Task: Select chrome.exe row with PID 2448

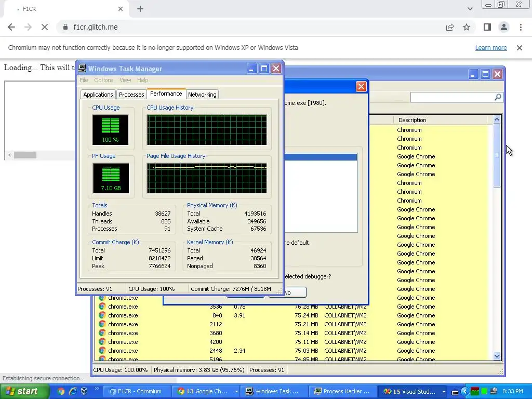Action: (x=294, y=351)
